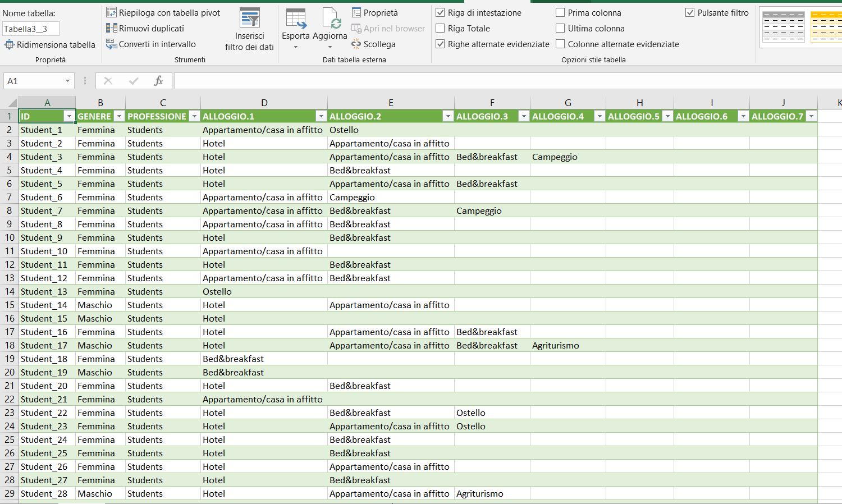
Task: Open Inserisci filtro dei dati slicer
Action: point(250,30)
